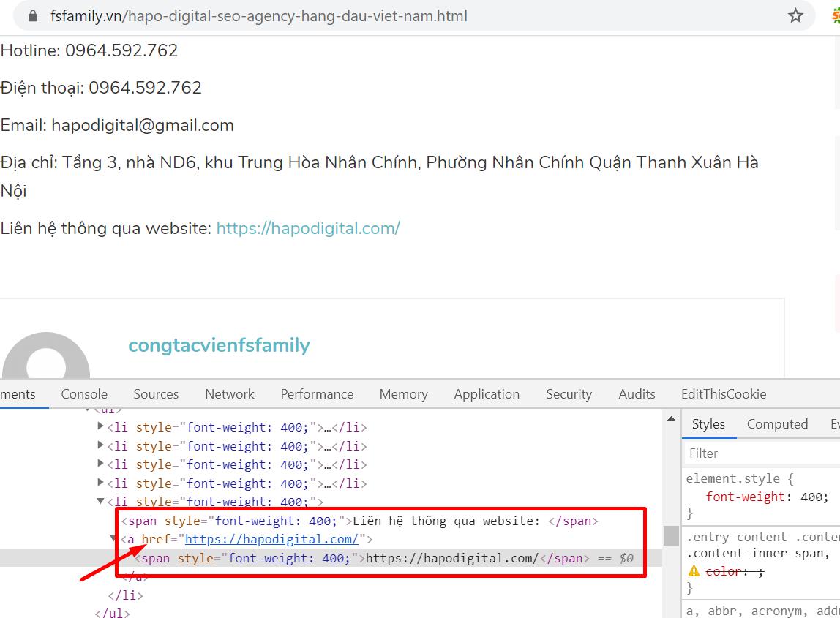
Task: Click the element.style rule header
Action: coord(740,478)
